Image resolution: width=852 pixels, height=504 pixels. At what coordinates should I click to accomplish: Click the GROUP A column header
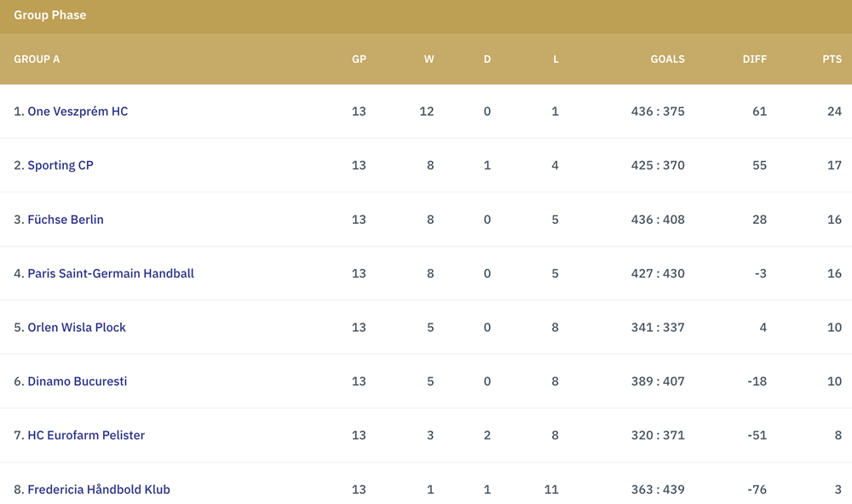point(37,60)
